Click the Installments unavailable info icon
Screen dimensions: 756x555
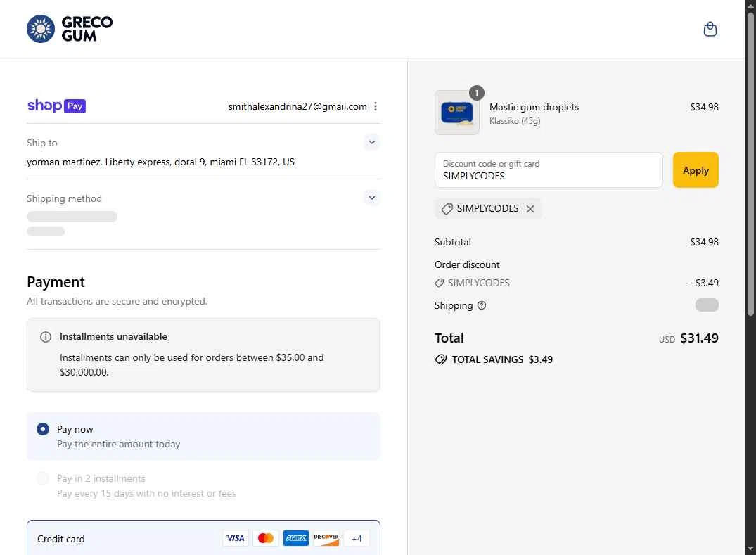[x=45, y=336]
